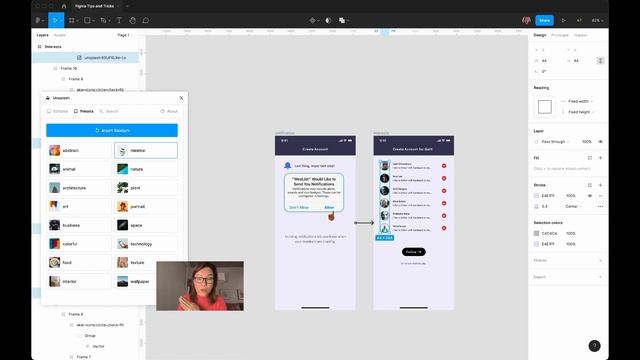640x360 pixels.
Task: Switch to the Layers tab
Action: 42,35
